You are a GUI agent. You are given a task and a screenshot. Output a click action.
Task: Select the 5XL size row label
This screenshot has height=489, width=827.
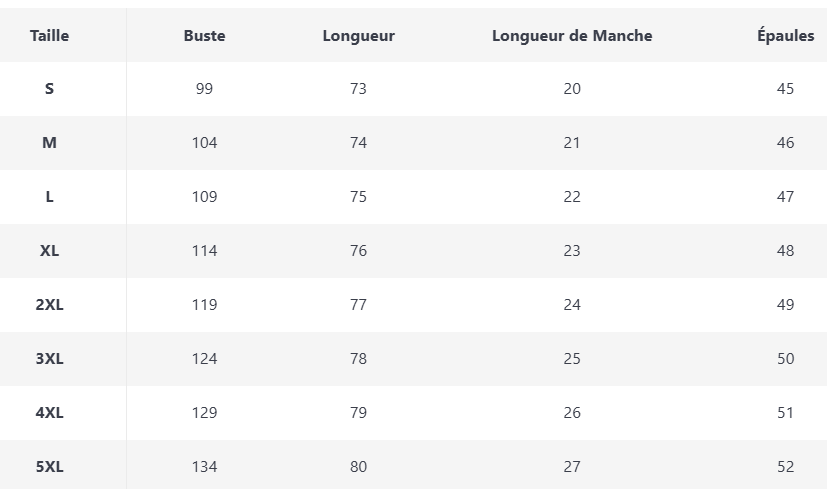49,467
